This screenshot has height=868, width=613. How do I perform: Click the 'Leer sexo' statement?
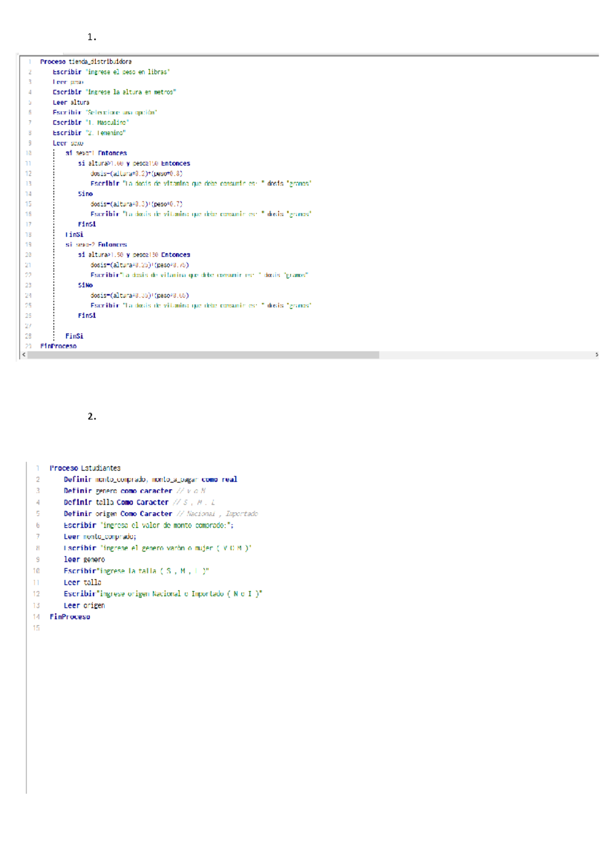[67, 143]
